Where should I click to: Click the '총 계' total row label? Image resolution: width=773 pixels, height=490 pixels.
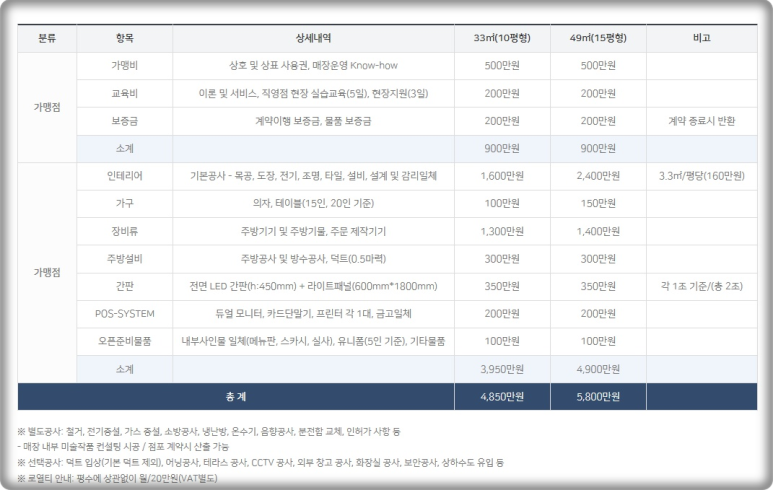point(236,397)
